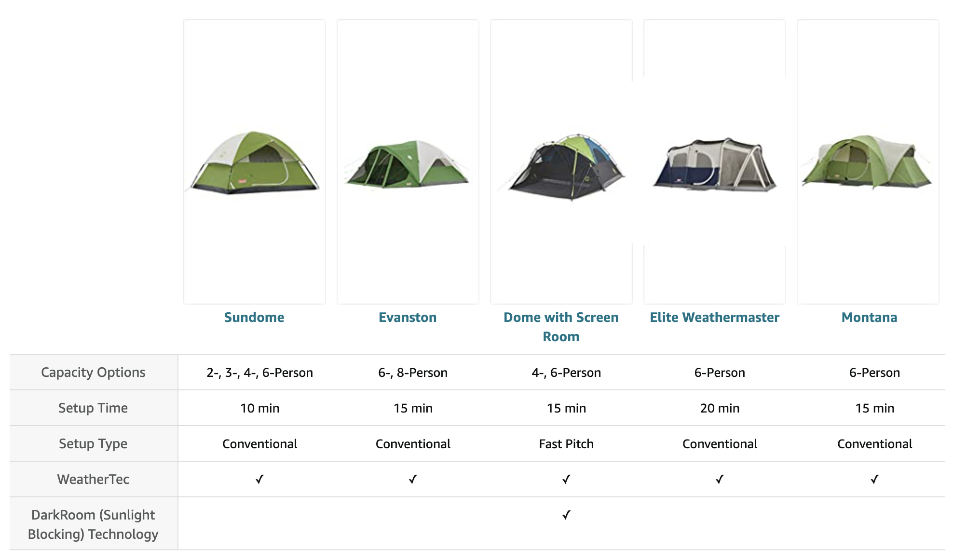Open the Sundome tent product link

click(254, 317)
